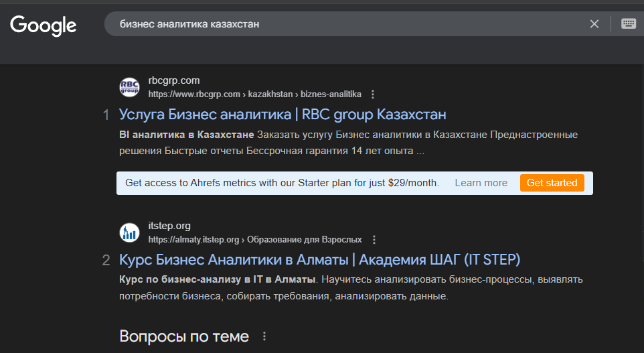This screenshot has height=353, width=644.
Task: Open the on-screen keyboard icon
Action: coord(629,24)
